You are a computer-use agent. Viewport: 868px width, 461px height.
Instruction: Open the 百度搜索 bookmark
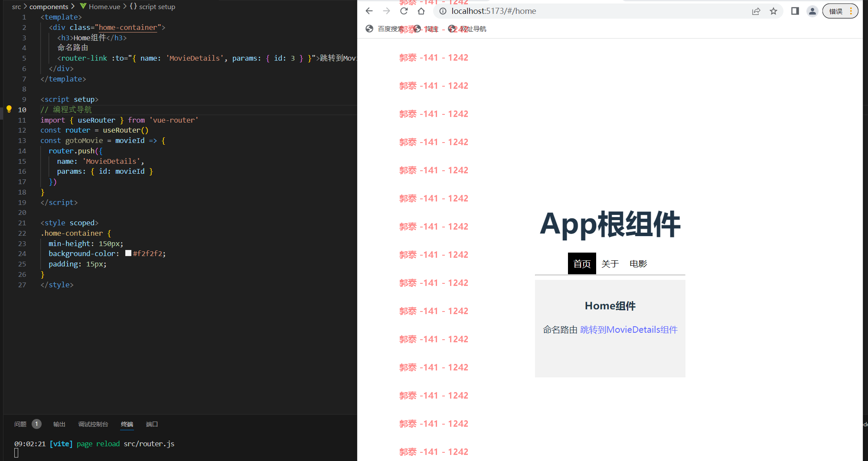pos(385,29)
